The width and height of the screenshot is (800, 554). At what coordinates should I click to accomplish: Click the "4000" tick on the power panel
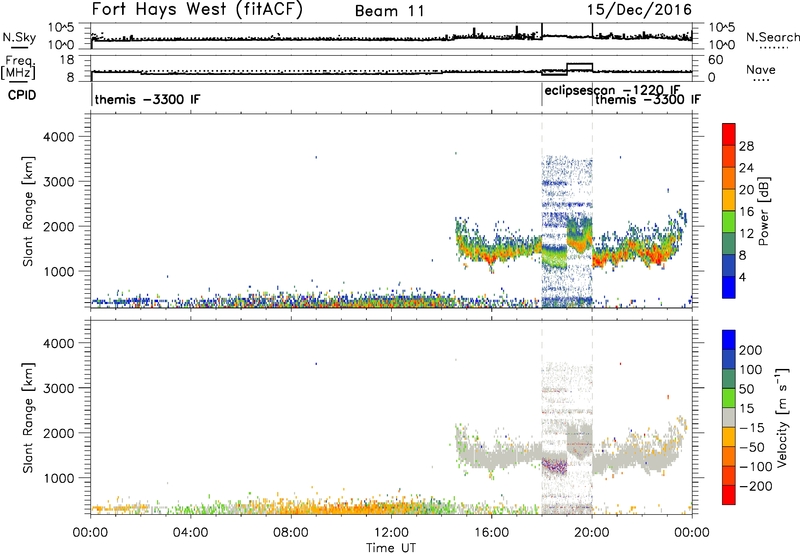point(58,137)
